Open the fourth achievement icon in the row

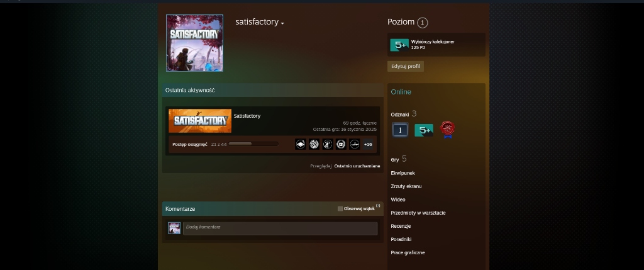341,144
